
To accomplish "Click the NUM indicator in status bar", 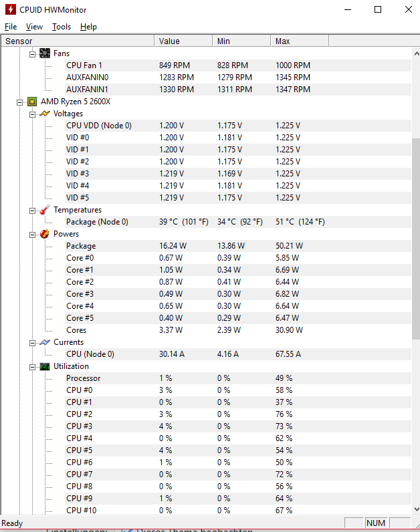I will click(x=377, y=523).
